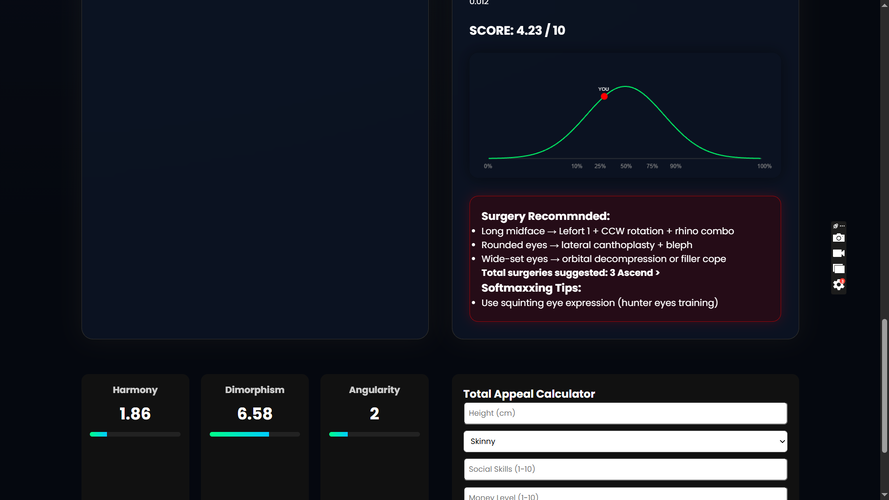Click the Money Level (1-10) input field
Image resolution: width=889 pixels, height=500 pixels.
(625, 494)
